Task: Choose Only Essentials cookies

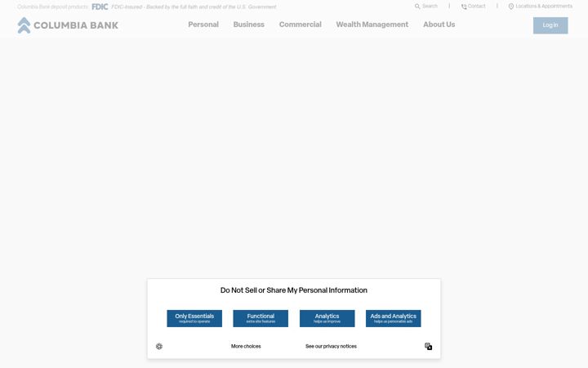Action: (x=194, y=318)
